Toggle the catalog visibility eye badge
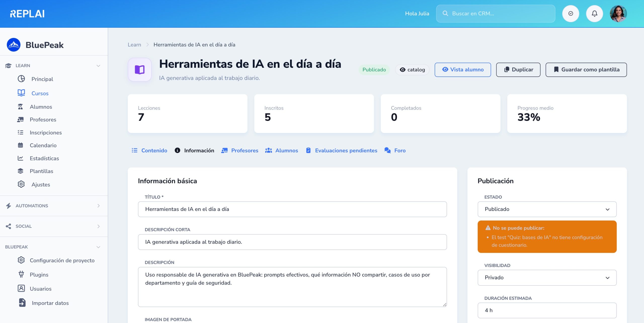 pyautogui.click(x=412, y=70)
